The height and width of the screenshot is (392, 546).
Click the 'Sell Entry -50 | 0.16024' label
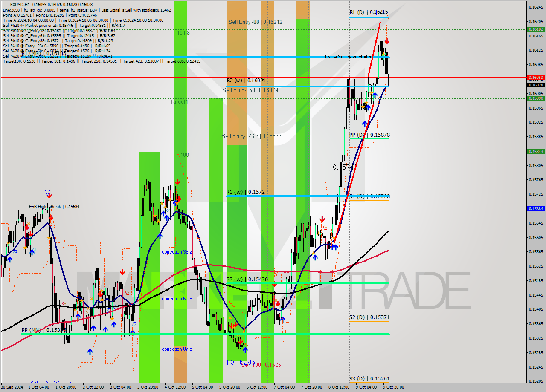(250, 90)
